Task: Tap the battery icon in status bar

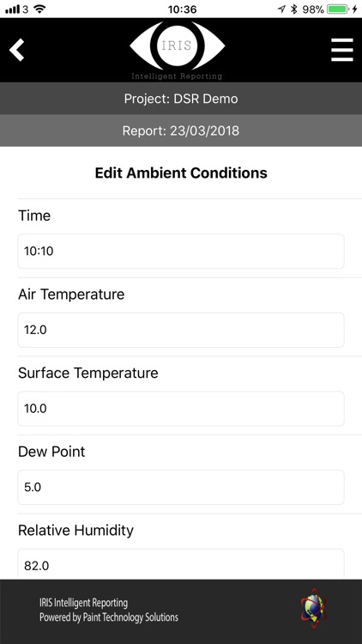Action: click(x=338, y=9)
